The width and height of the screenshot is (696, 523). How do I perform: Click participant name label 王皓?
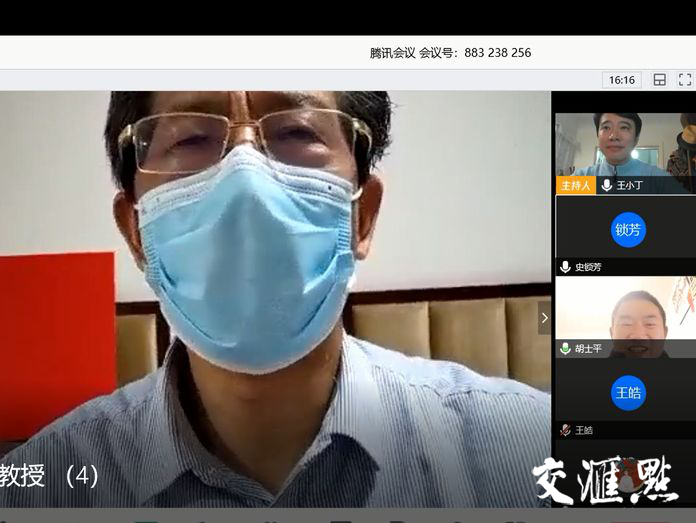point(584,430)
